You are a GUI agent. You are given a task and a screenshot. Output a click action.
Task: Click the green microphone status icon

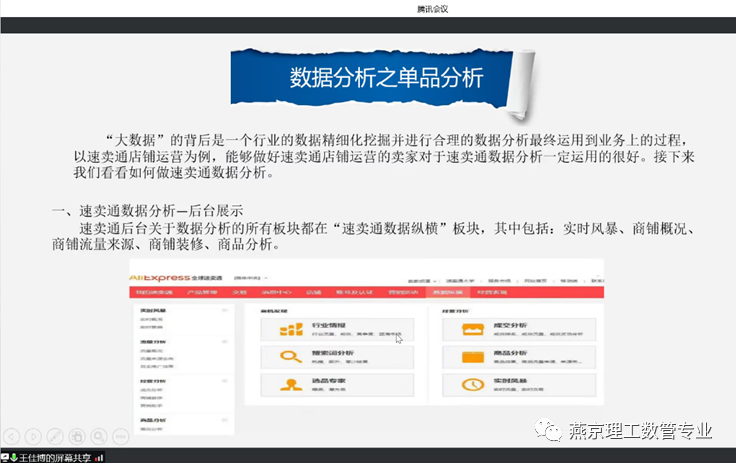click(x=16, y=456)
